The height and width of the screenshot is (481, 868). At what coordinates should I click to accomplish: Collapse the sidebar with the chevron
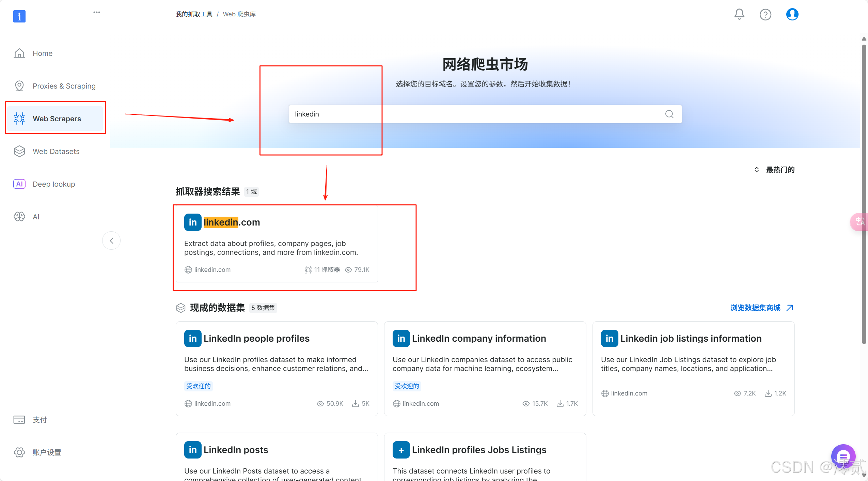click(x=111, y=240)
